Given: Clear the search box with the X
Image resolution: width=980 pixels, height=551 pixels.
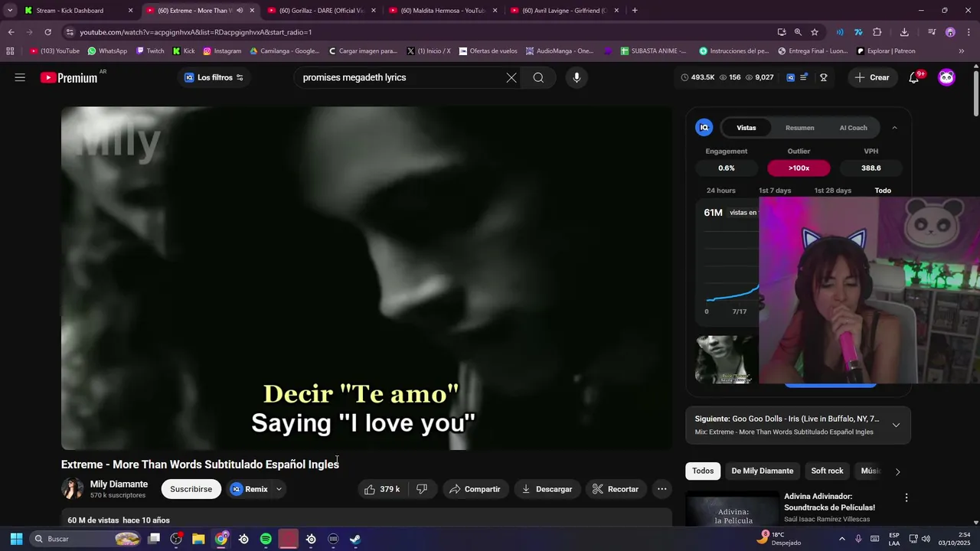Looking at the screenshot, I should (511, 77).
